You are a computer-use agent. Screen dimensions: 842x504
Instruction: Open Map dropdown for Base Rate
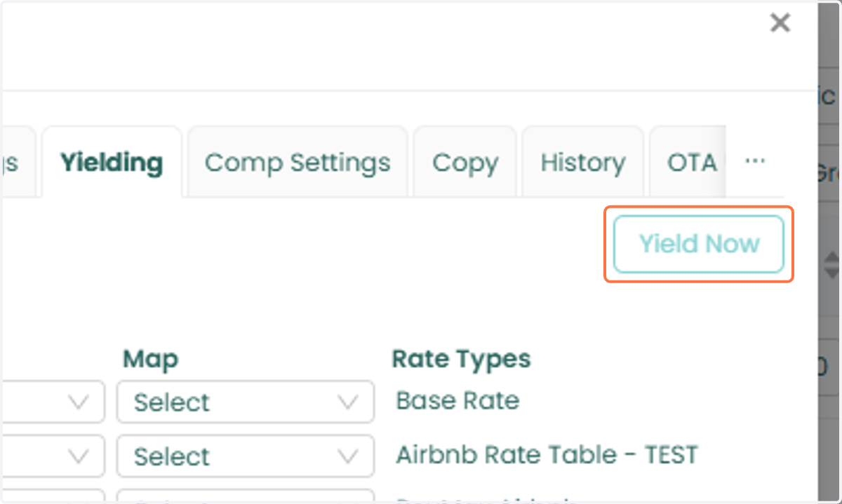[x=246, y=402]
